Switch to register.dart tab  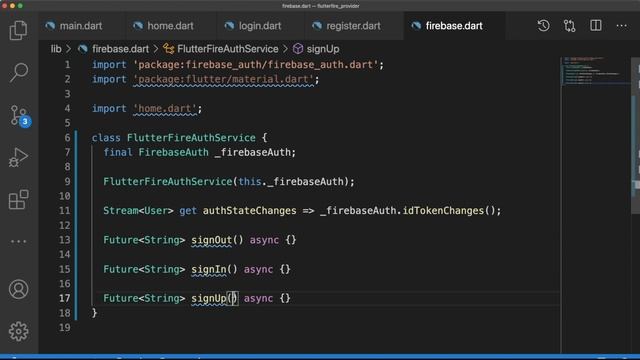pos(353,26)
